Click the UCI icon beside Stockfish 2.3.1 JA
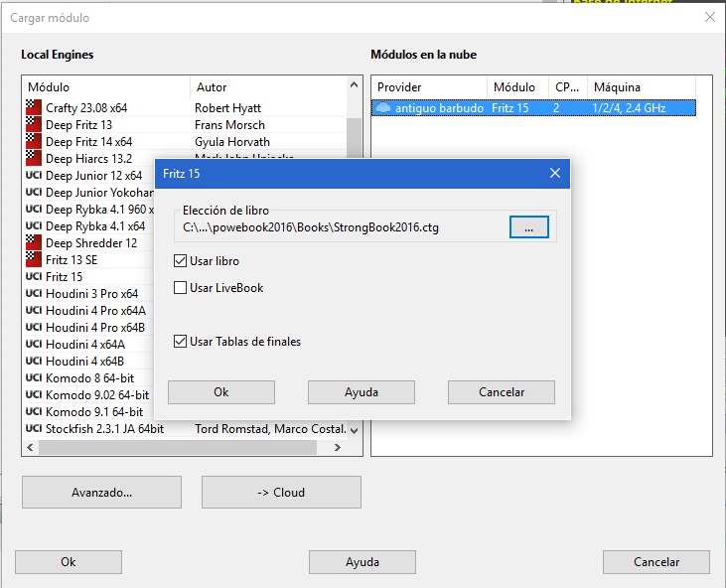This screenshot has height=588, width=726. [x=34, y=428]
